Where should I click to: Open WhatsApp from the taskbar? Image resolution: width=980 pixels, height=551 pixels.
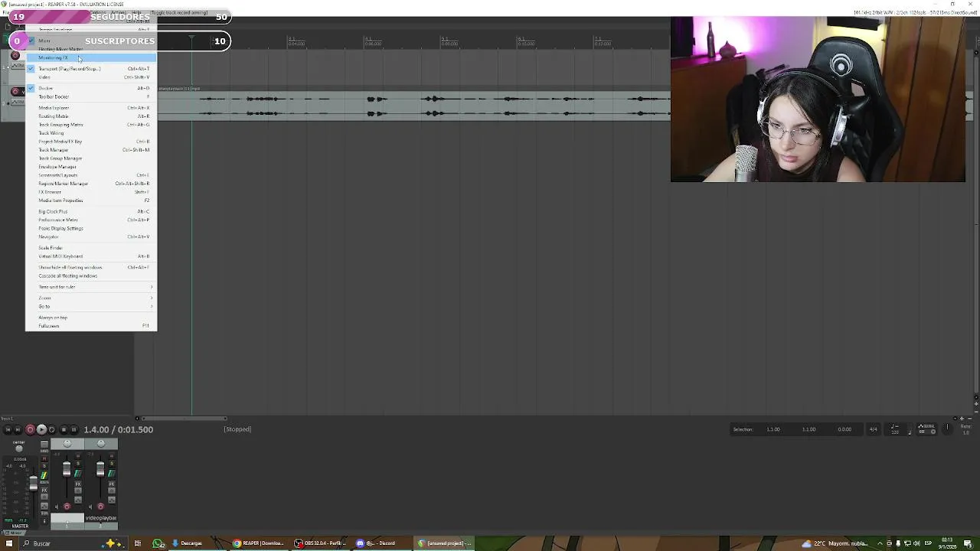click(x=158, y=543)
